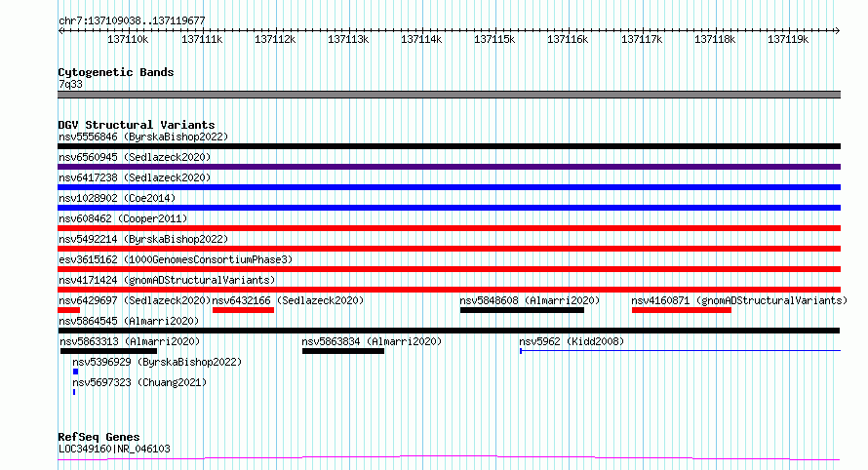This screenshot has width=868, height=470.
Task: Open the nsv6560945 Sedlazeck2020 variant label
Action: click(135, 157)
